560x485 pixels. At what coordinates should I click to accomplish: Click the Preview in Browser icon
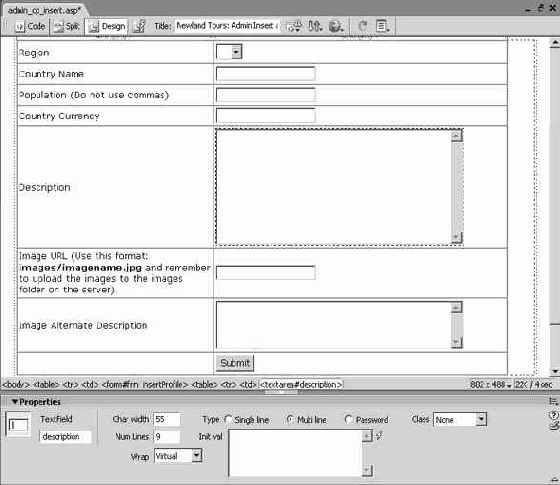coord(336,26)
